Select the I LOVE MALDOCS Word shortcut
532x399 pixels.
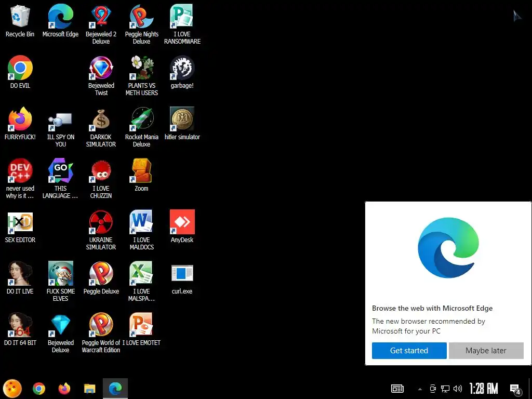(x=141, y=230)
